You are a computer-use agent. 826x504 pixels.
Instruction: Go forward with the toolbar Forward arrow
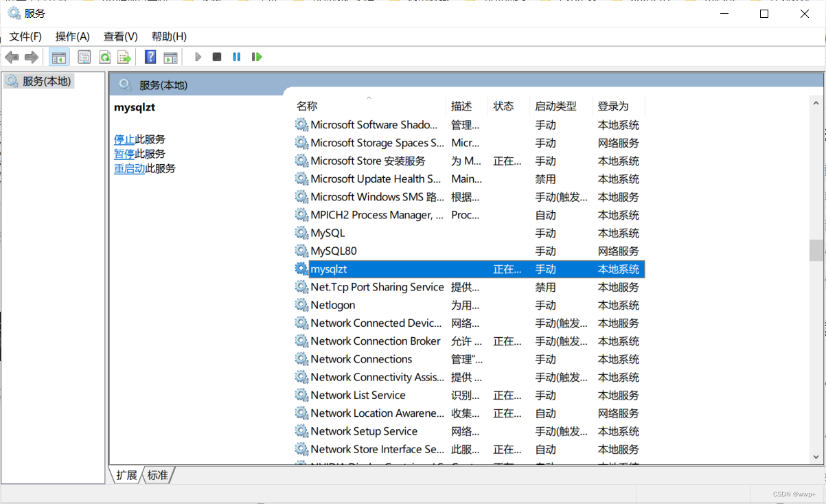pyautogui.click(x=31, y=57)
